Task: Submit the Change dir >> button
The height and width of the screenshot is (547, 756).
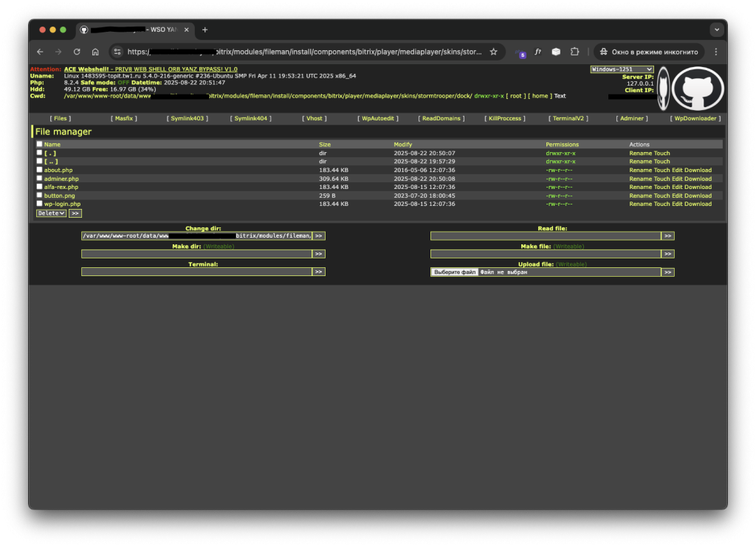Action: tap(318, 235)
